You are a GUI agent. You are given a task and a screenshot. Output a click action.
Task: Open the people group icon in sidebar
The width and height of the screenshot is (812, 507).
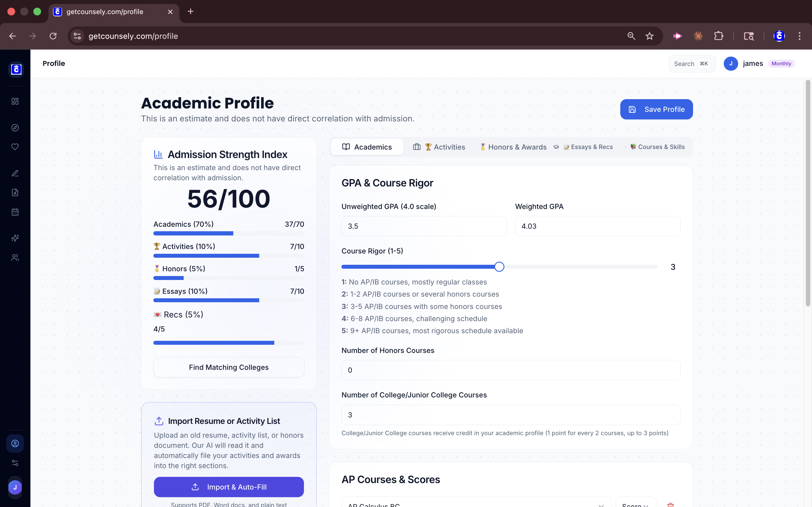tap(15, 257)
